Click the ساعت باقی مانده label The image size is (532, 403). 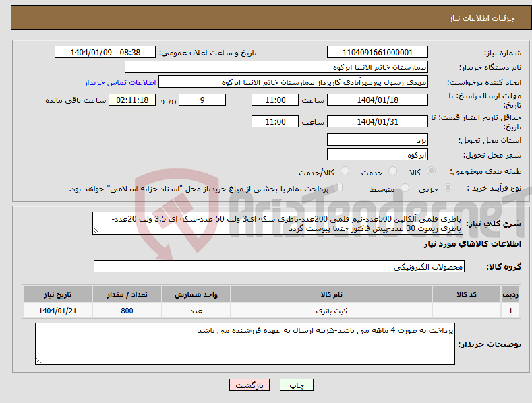(76, 101)
